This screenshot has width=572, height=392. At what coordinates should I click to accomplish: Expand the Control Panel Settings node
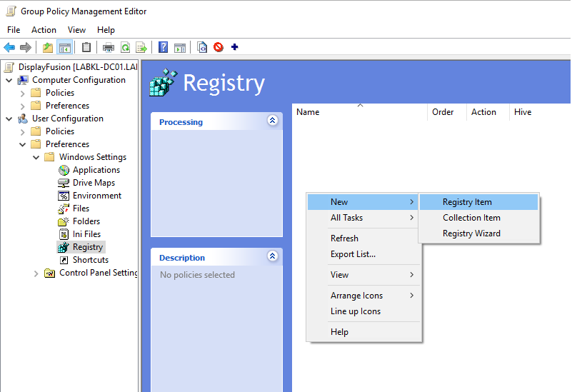click(x=36, y=273)
